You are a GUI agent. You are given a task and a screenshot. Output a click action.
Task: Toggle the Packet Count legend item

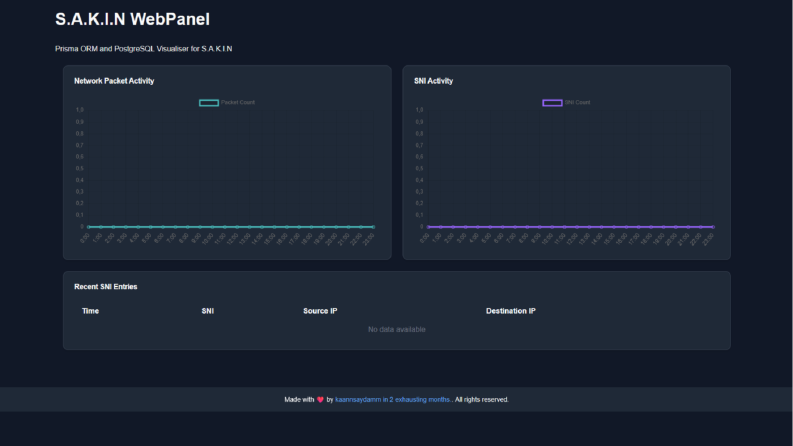[x=227, y=103]
